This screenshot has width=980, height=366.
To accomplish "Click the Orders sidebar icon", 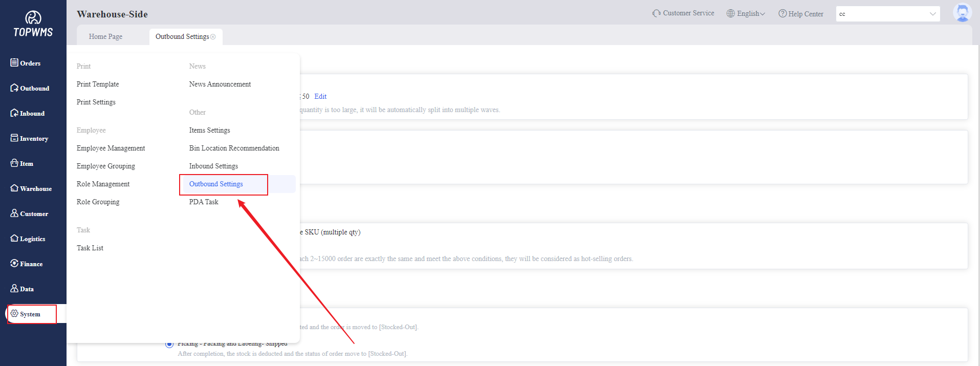I will tap(14, 62).
